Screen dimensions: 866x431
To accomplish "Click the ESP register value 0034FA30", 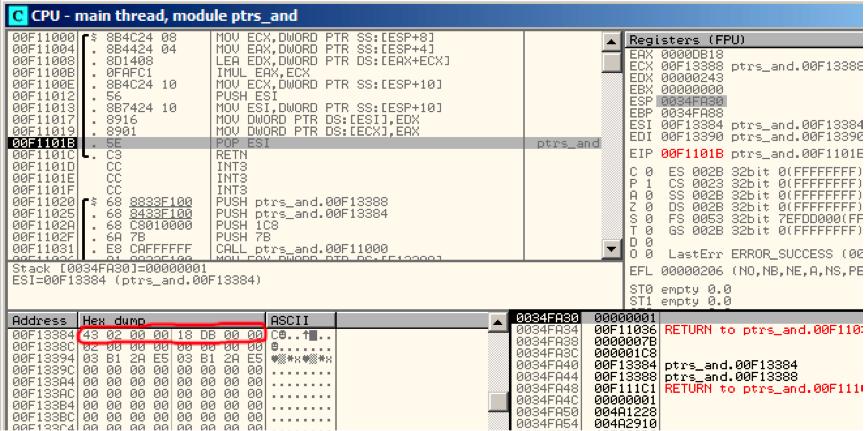I will click(691, 101).
